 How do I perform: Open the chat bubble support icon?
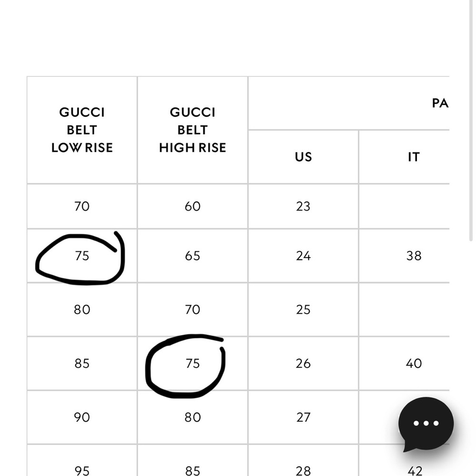click(426, 423)
